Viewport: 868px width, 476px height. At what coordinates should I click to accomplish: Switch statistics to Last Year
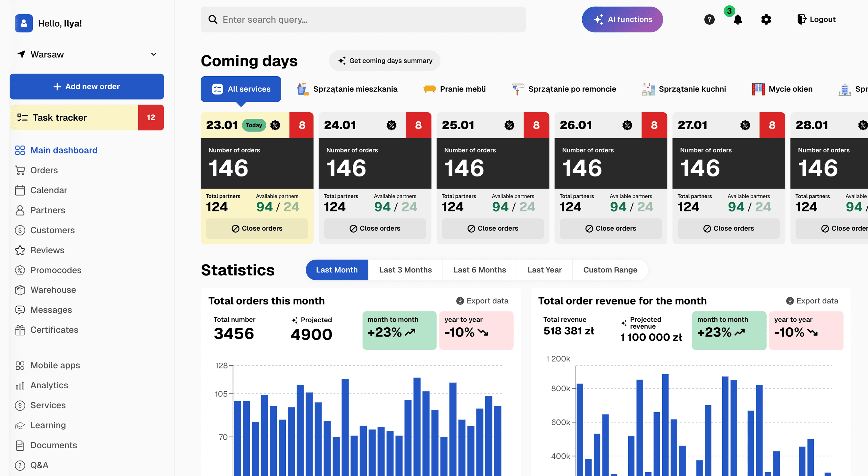coord(544,270)
